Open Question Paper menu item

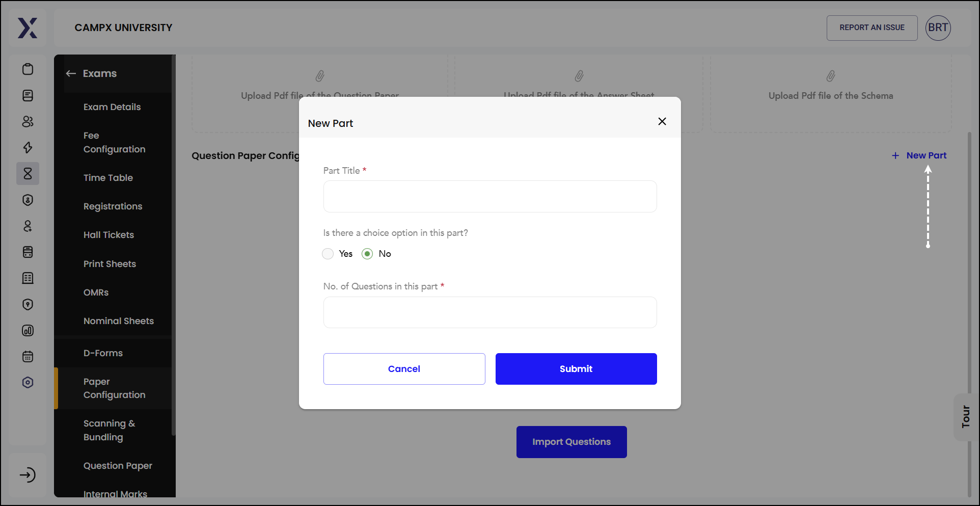click(118, 466)
